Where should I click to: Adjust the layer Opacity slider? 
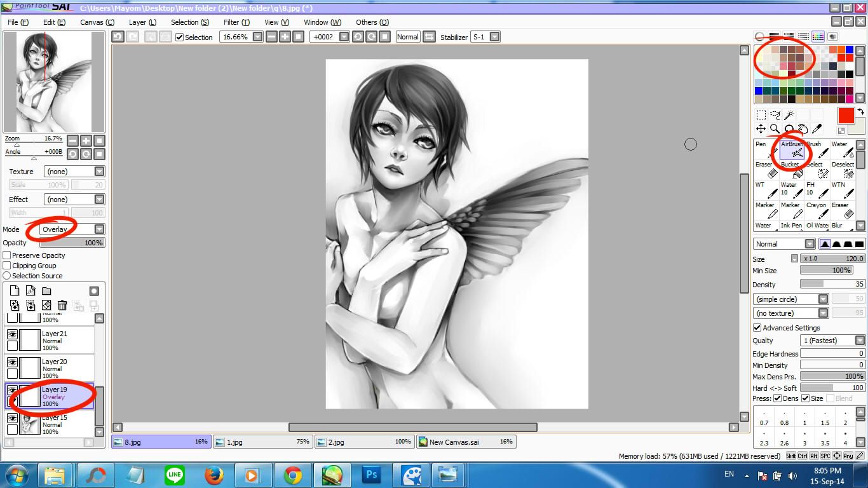(x=72, y=243)
